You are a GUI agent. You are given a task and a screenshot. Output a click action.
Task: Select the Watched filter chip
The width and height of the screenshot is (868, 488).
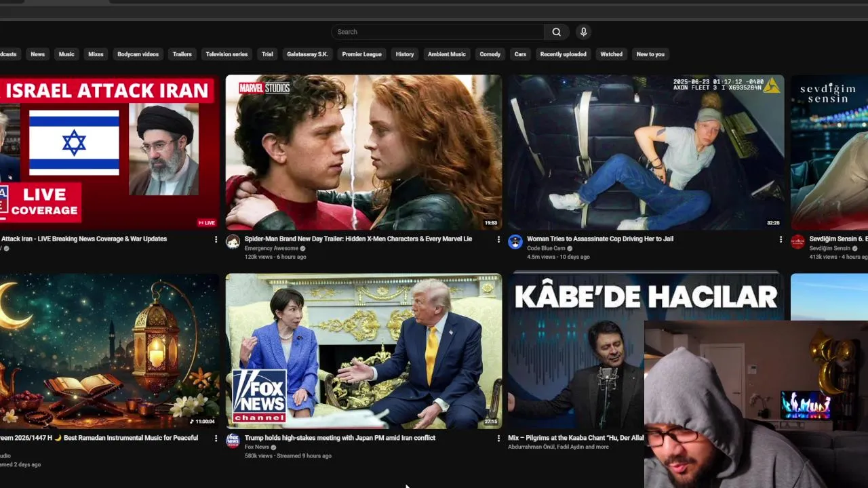pyautogui.click(x=611, y=54)
